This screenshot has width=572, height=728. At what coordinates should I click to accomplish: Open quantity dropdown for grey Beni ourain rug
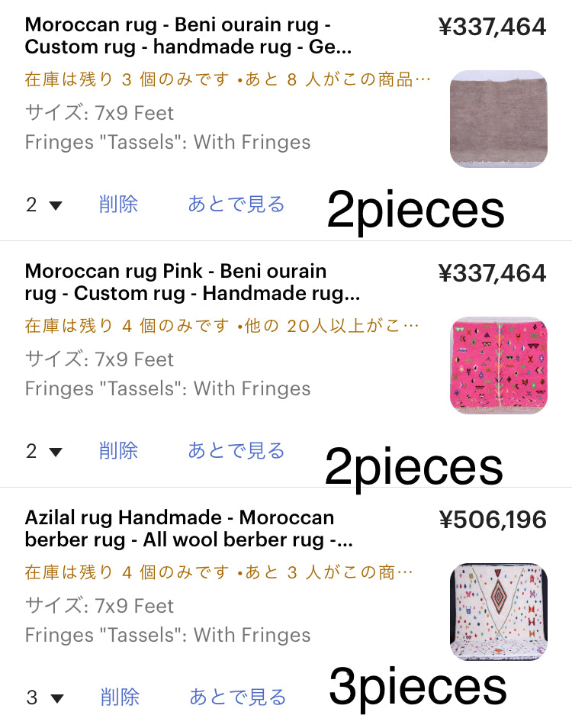[43, 205]
